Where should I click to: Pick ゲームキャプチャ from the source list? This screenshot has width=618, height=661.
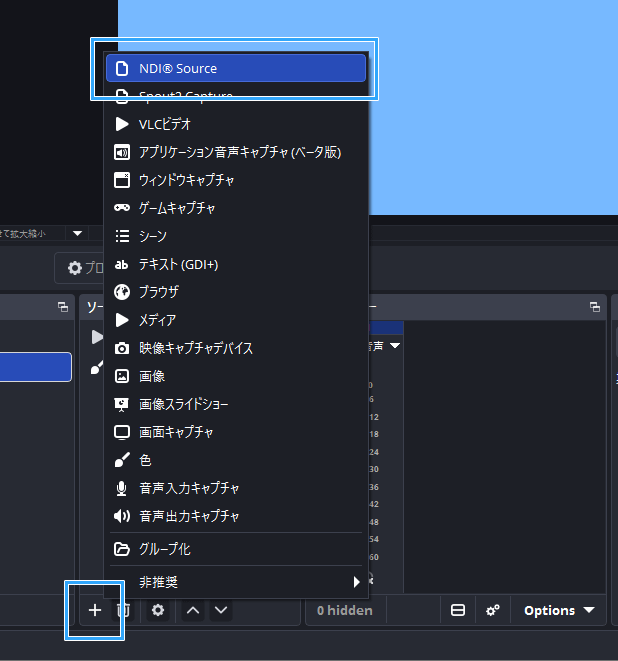236,208
